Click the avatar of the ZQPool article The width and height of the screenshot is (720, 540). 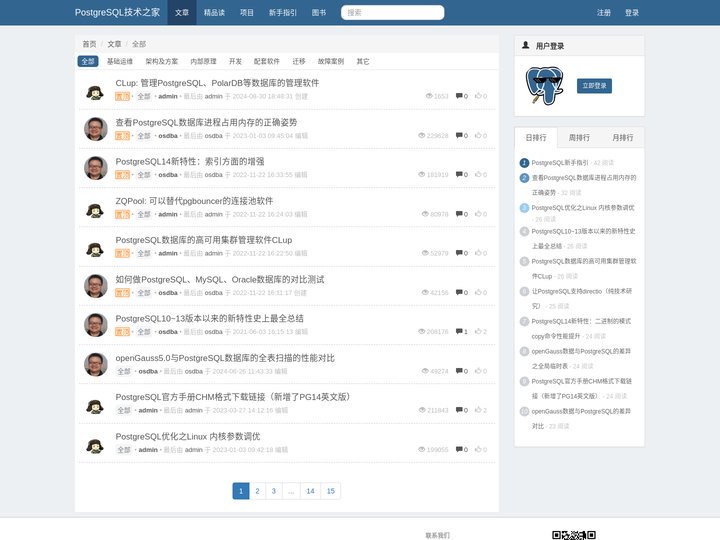pos(95,210)
